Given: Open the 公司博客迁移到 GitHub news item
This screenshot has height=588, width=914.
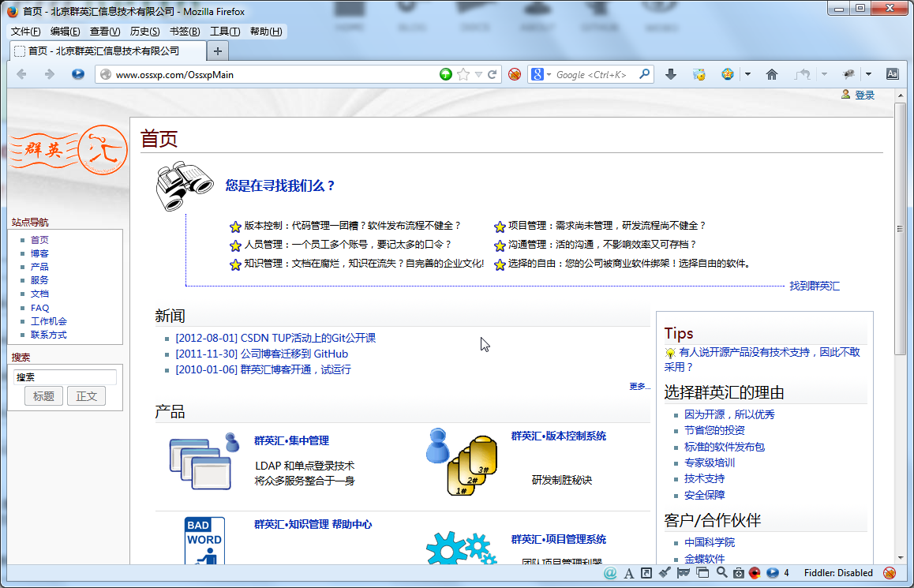Looking at the screenshot, I should 262,354.
